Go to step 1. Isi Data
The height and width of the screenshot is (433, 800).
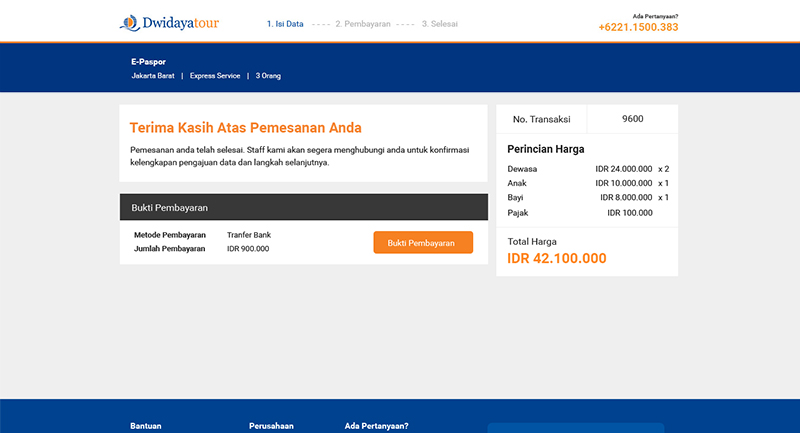[x=285, y=24]
